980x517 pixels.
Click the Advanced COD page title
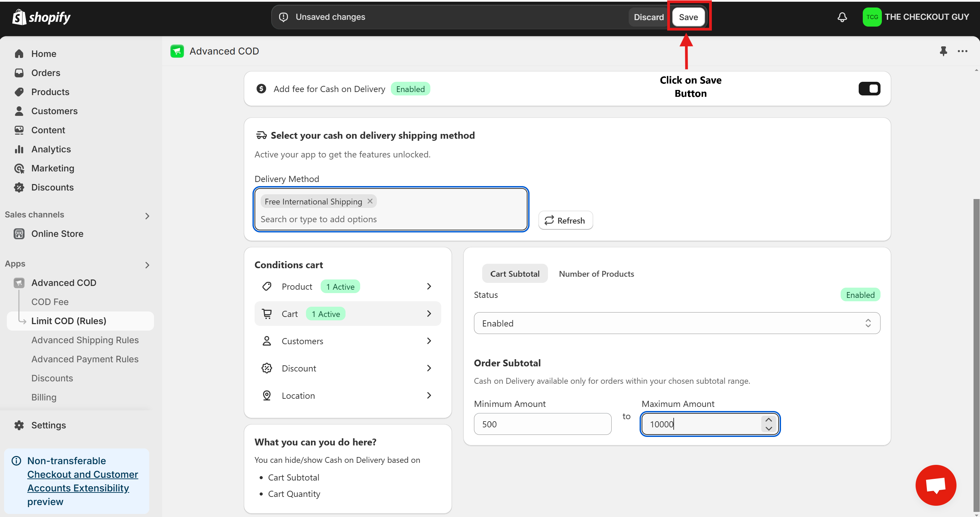224,51
